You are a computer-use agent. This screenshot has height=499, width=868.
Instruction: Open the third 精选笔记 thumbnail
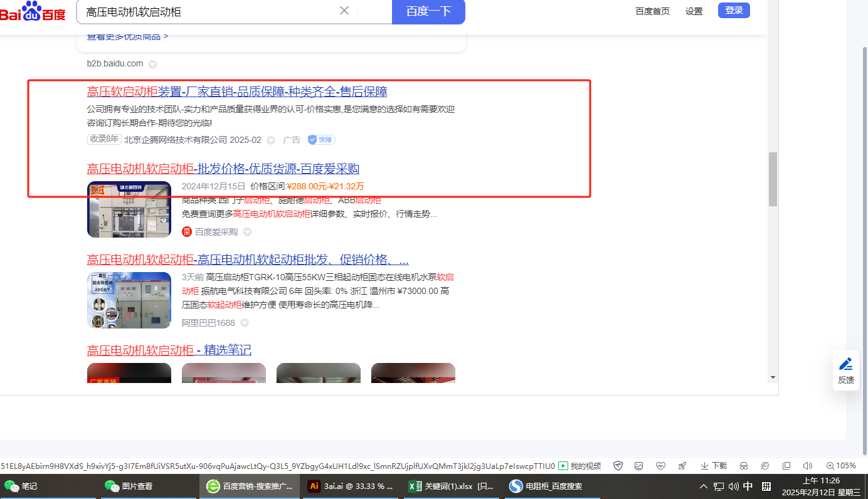[x=319, y=373]
